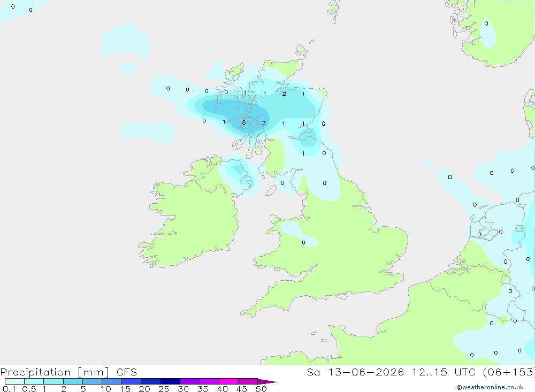Click the legend label "35"
This screenshot has width=535, height=392.
[x=203, y=389]
